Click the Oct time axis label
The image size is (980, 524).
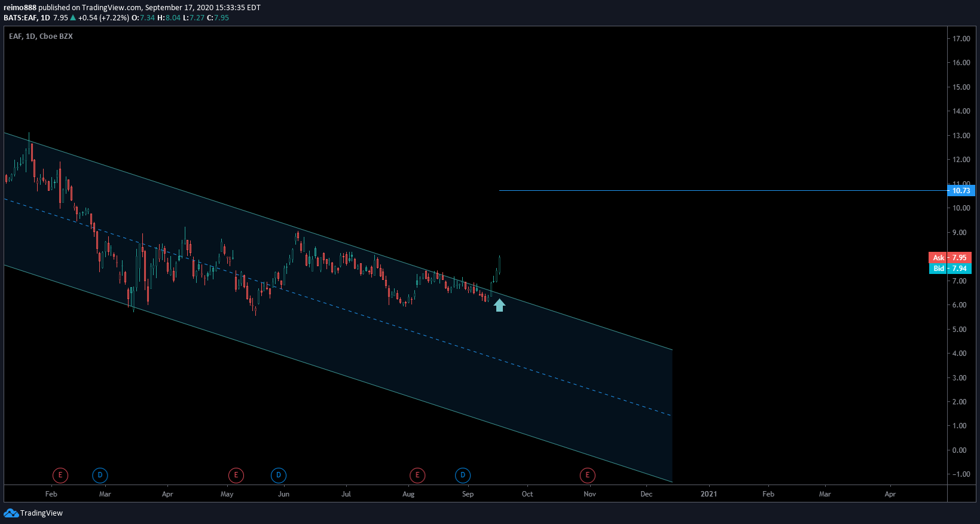point(527,494)
